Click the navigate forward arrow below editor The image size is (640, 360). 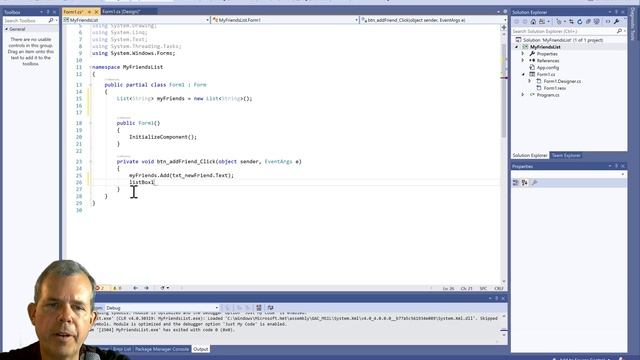click(x=147, y=288)
